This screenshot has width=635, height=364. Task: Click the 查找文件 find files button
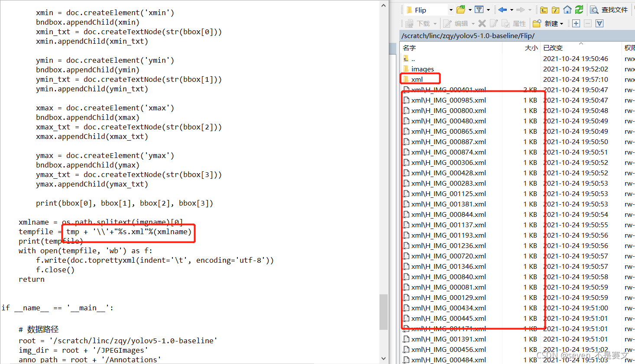click(609, 10)
